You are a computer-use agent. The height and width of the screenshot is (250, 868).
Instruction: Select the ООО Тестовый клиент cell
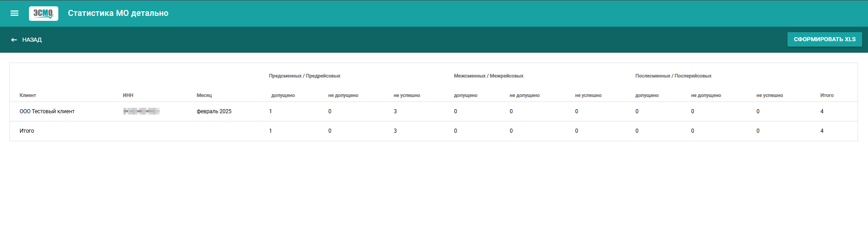click(47, 111)
